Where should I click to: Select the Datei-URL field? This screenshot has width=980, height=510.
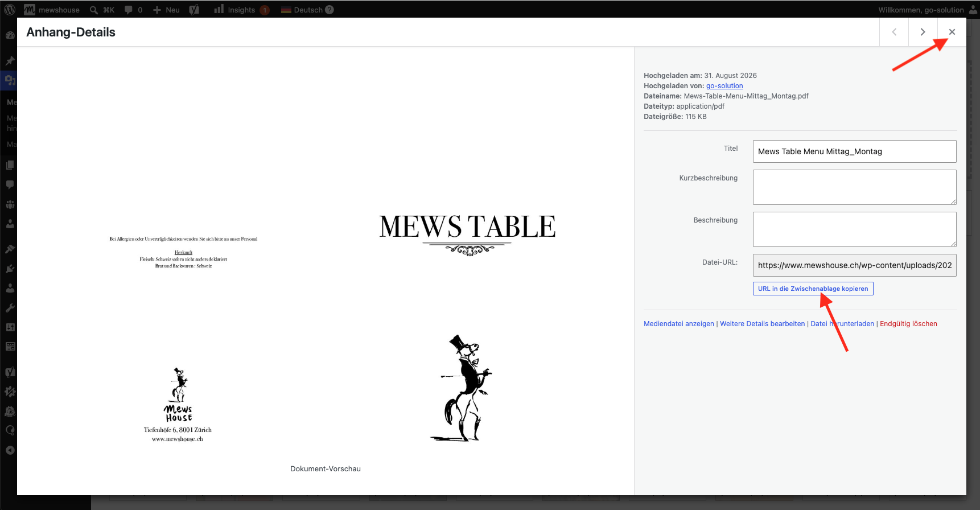(x=854, y=265)
